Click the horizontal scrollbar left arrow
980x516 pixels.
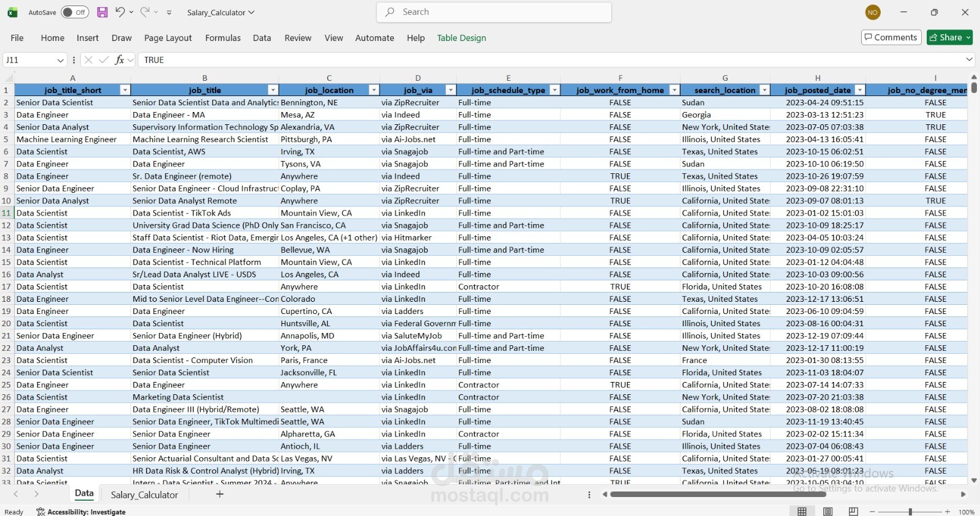click(605, 494)
